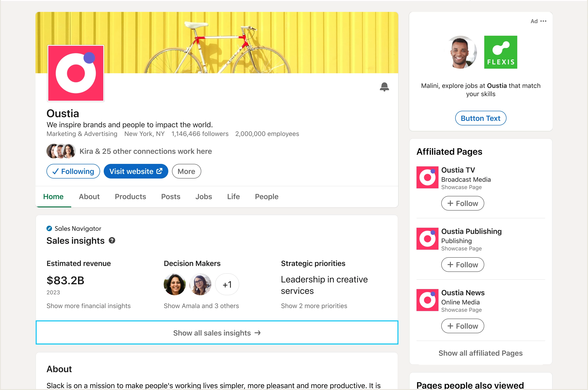The image size is (588, 390).
Task: Follow the Oustia TV showcase page
Action: pyautogui.click(x=462, y=203)
